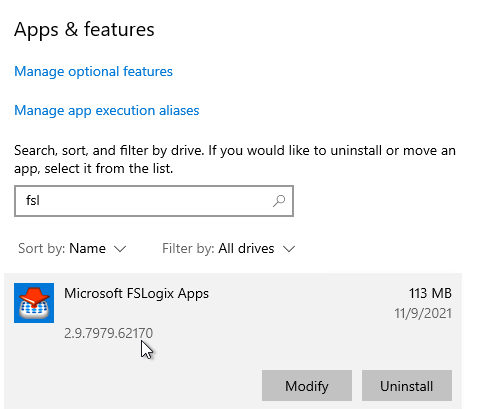Click the Apps & features heading
Image resolution: width=480 pixels, height=409 pixels.
84,30
